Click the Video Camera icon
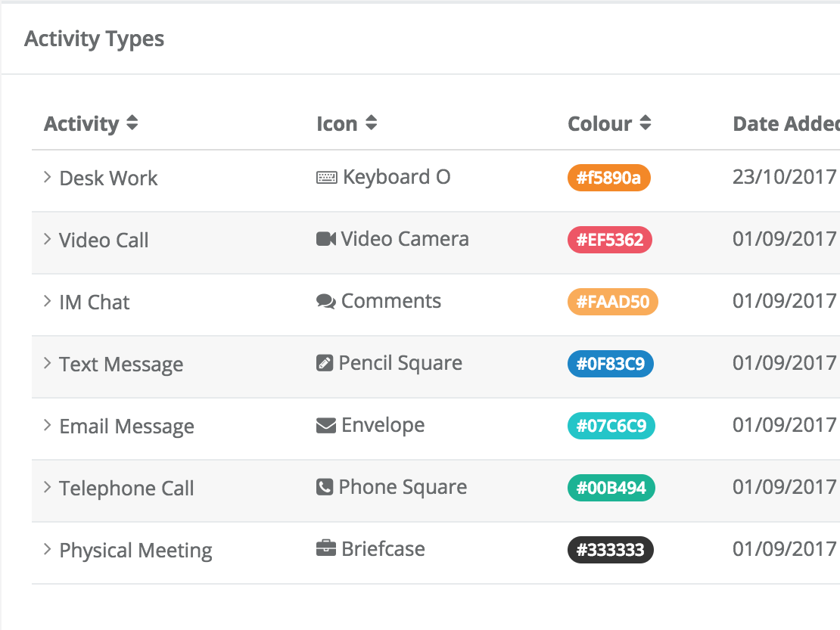 326,239
